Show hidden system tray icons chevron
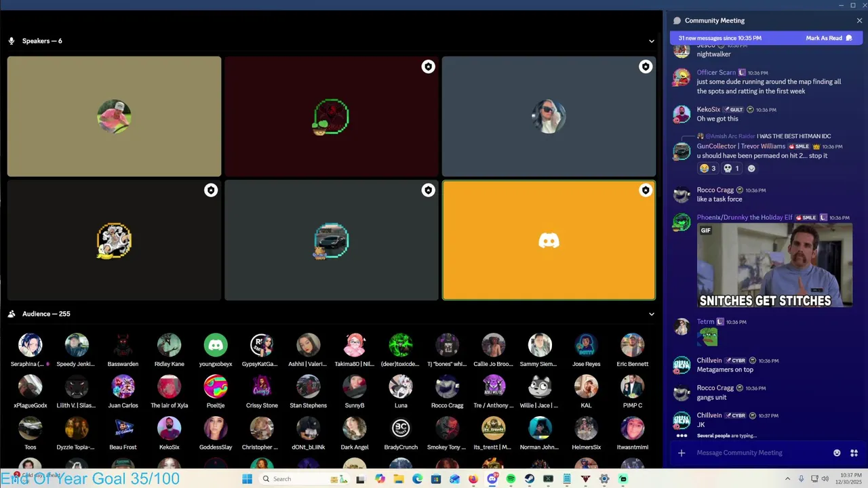Image resolution: width=868 pixels, height=488 pixels. [x=787, y=479]
